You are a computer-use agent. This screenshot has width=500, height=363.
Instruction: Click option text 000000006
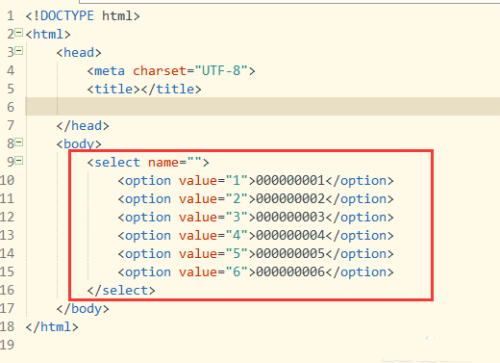click(x=290, y=272)
